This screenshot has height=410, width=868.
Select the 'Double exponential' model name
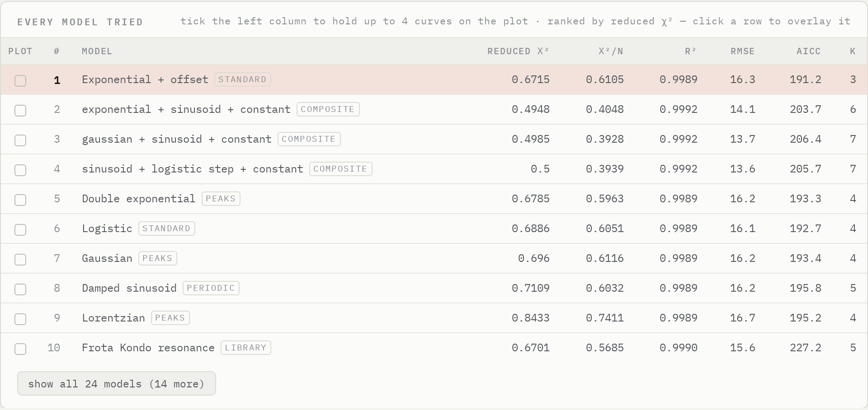point(139,199)
